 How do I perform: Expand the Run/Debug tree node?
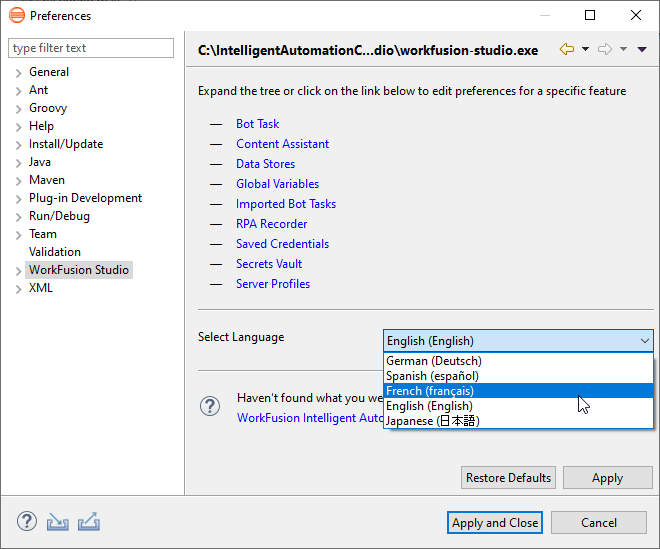click(18, 217)
